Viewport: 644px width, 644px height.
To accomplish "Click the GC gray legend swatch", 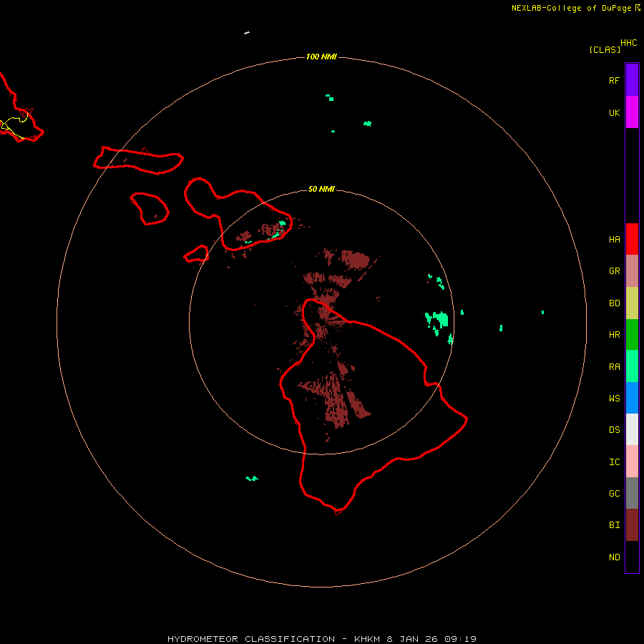I will (x=632, y=493).
